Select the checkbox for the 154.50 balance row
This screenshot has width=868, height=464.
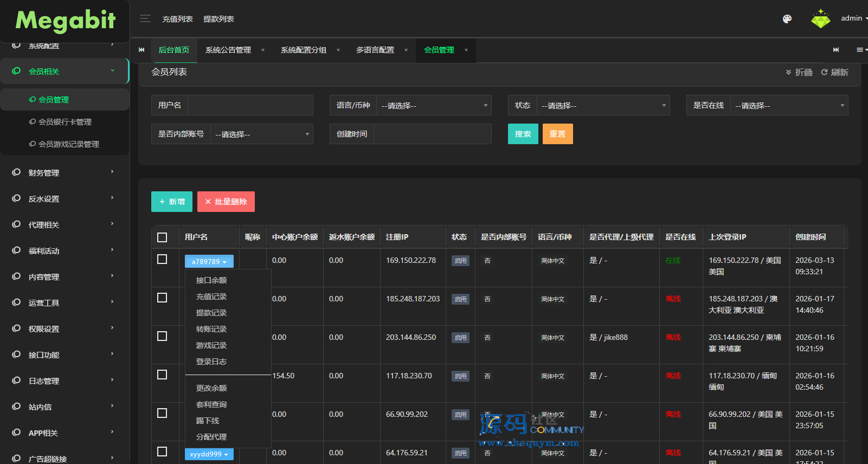pyautogui.click(x=162, y=375)
